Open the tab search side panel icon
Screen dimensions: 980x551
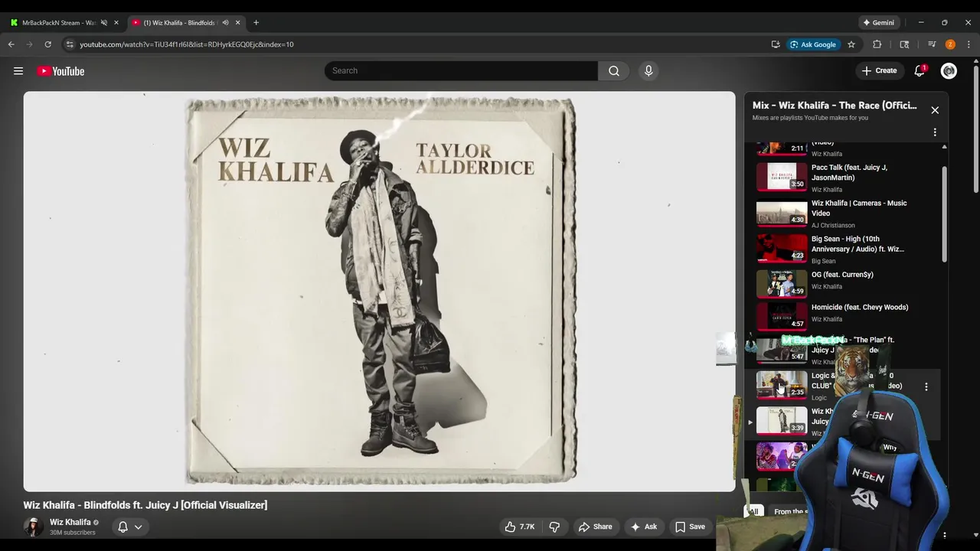point(904,44)
